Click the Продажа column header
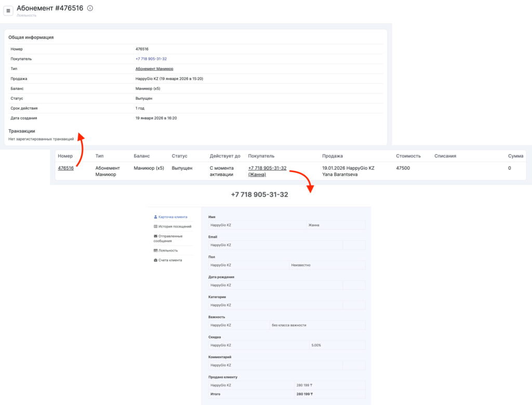 (x=332, y=156)
